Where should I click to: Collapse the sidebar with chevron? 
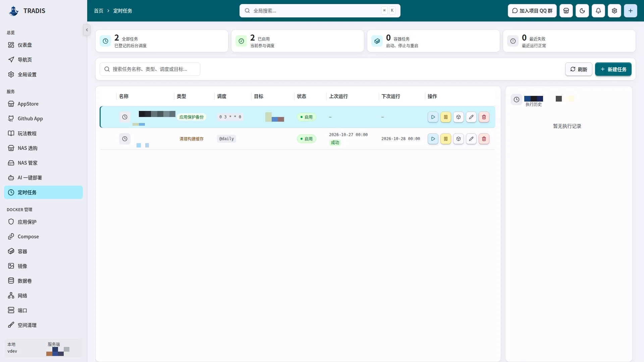[x=87, y=30]
